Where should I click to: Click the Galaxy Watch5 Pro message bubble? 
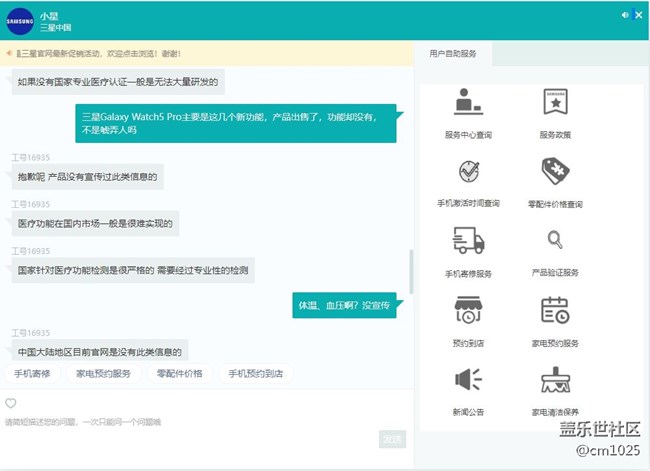(x=236, y=123)
